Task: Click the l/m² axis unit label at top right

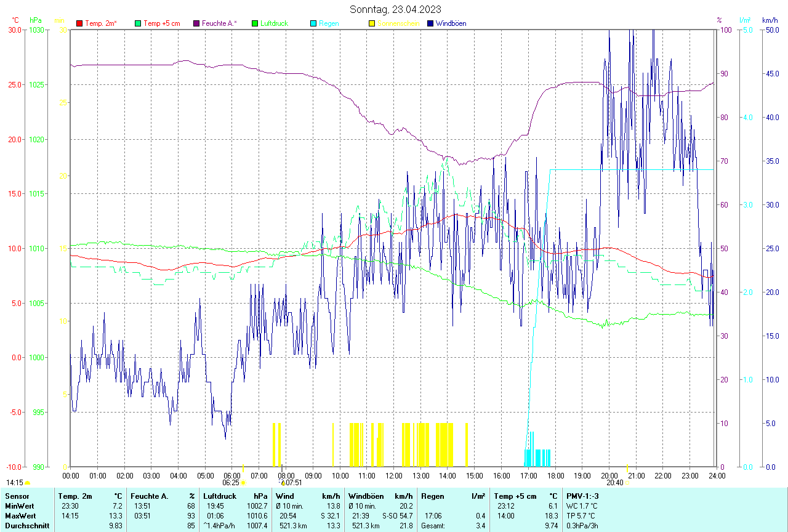Action: (x=745, y=20)
